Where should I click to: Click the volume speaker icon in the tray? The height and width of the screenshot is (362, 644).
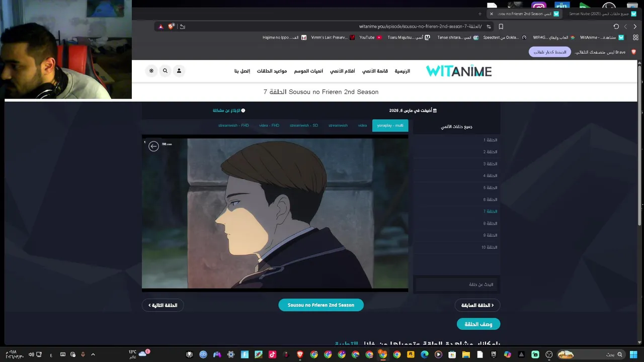tap(31, 354)
